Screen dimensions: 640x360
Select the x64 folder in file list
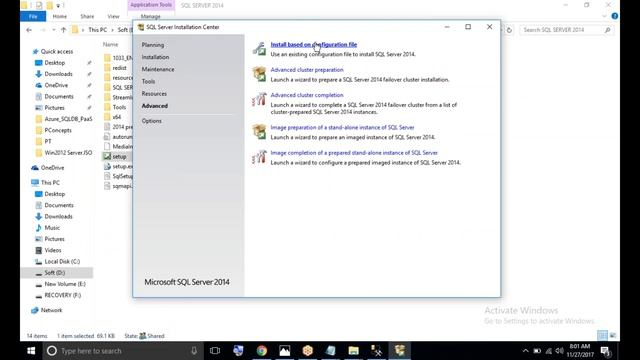[x=117, y=117]
